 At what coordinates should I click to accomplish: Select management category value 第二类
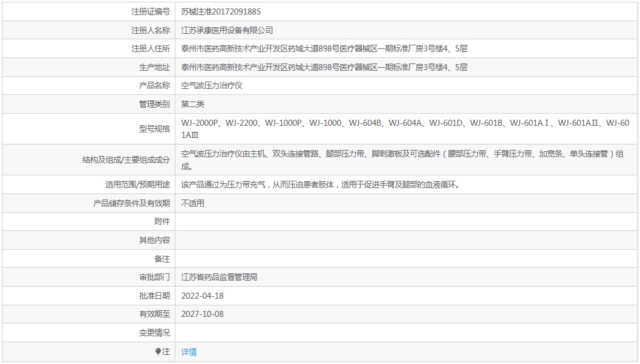pos(192,104)
